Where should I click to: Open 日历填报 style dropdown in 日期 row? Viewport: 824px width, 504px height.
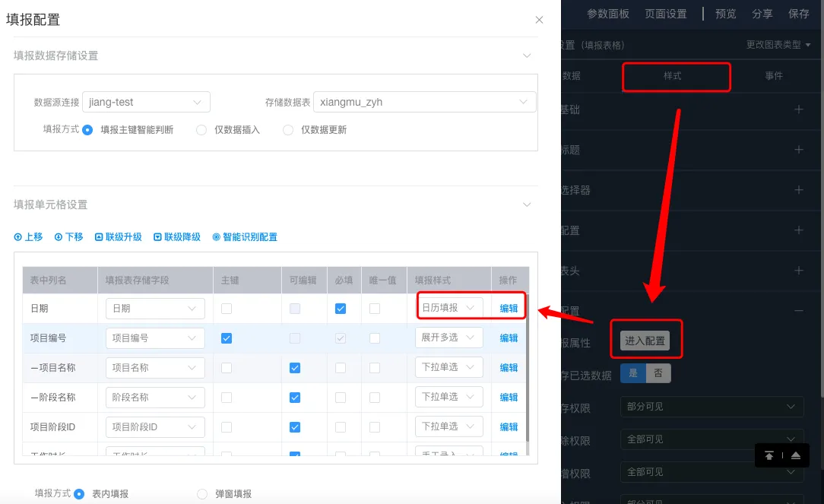click(x=448, y=307)
